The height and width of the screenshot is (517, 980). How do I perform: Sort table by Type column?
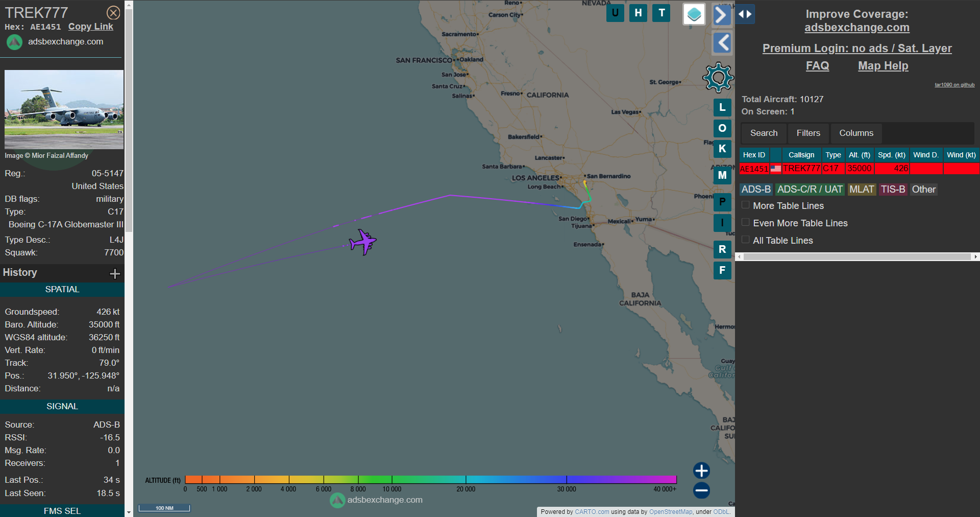[x=833, y=155]
